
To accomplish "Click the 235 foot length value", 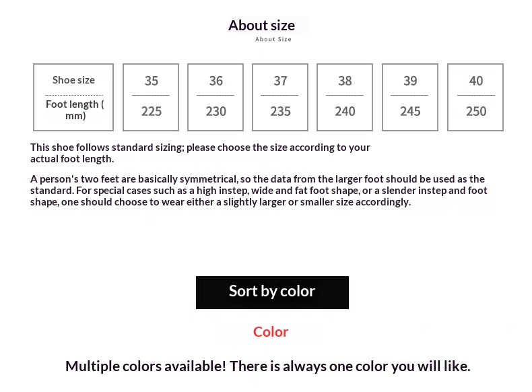I will [280, 111].
